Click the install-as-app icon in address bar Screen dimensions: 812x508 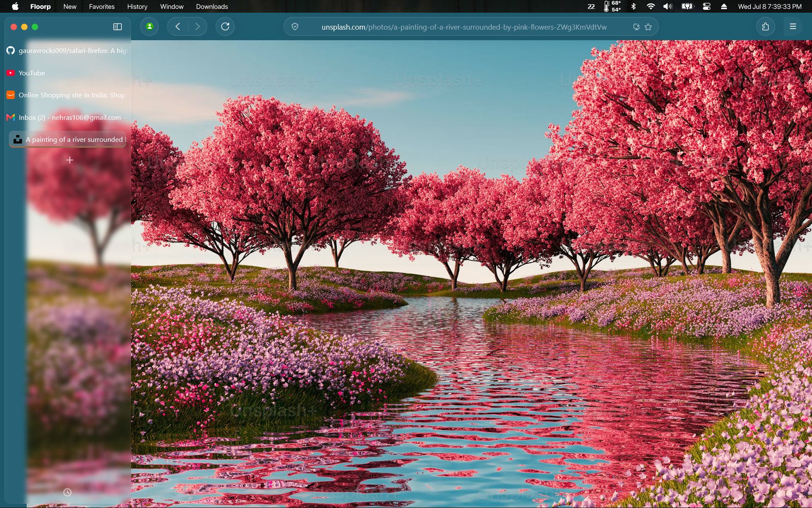coord(636,27)
